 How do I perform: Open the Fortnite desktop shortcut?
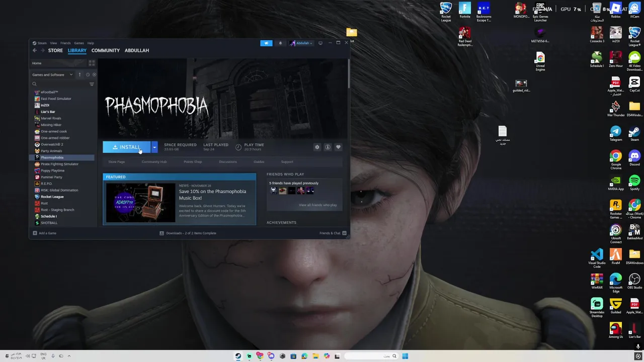(465, 11)
